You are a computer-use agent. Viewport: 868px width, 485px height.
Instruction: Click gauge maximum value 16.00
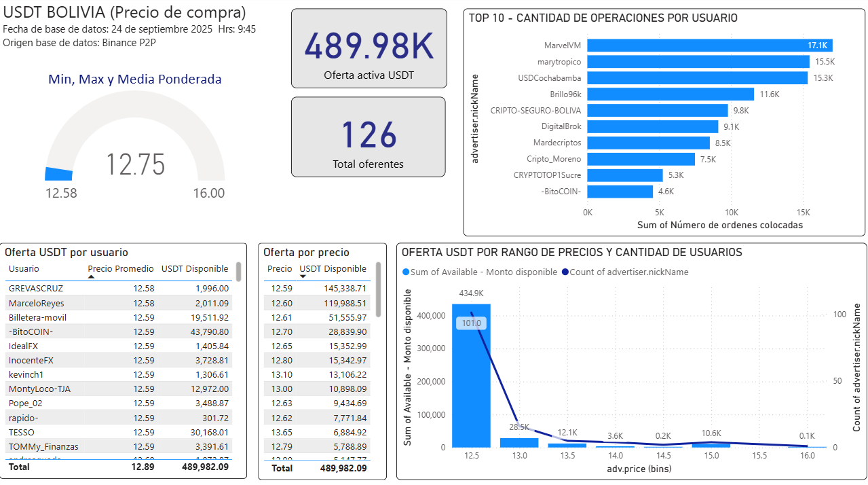[208, 193]
